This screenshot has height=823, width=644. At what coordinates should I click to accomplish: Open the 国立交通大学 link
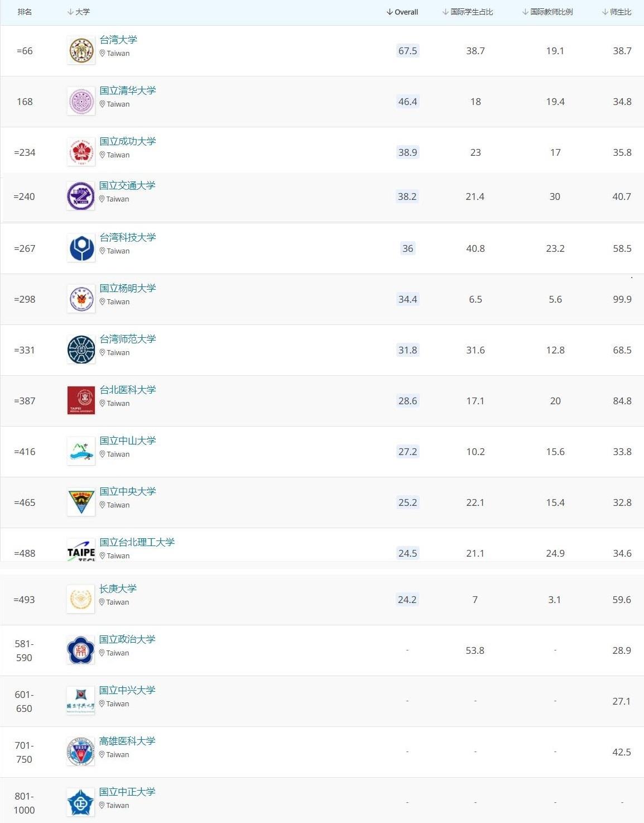coord(127,185)
